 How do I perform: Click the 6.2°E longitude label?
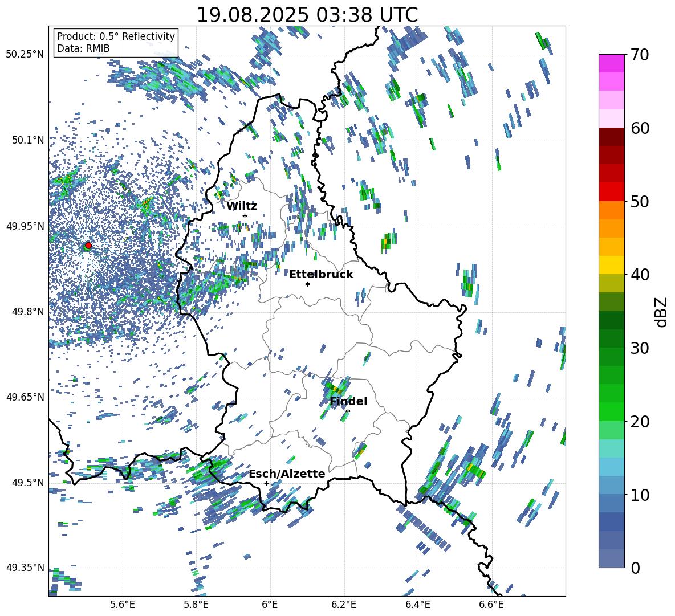tap(344, 605)
